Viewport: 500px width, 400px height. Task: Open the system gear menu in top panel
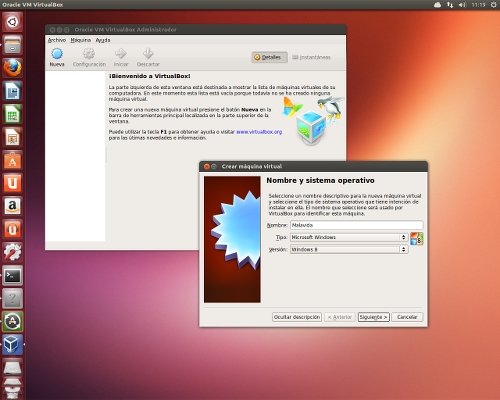coord(494,5)
